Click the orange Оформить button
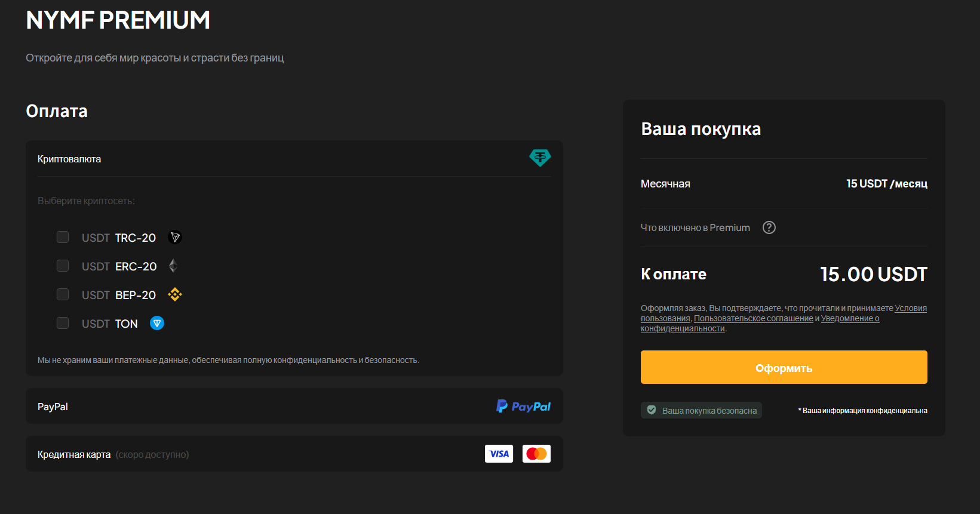The image size is (980, 514). [x=784, y=367]
